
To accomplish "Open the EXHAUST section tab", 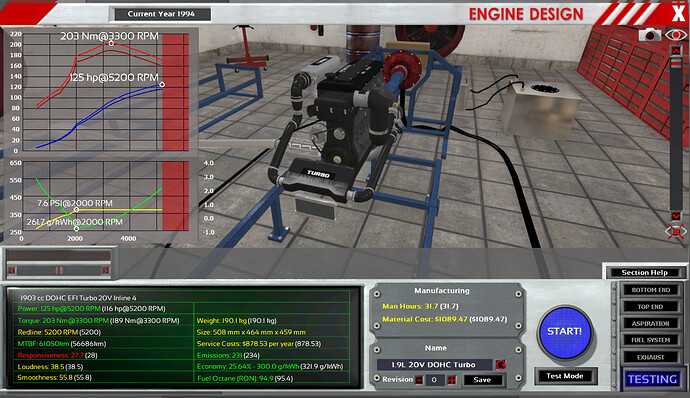I will (x=651, y=357).
